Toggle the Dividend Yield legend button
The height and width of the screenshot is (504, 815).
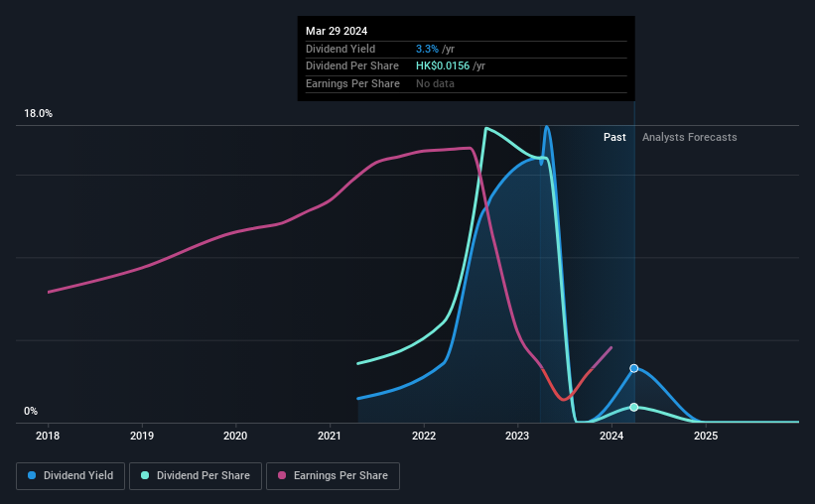pyautogui.click(x=70, y=476)
